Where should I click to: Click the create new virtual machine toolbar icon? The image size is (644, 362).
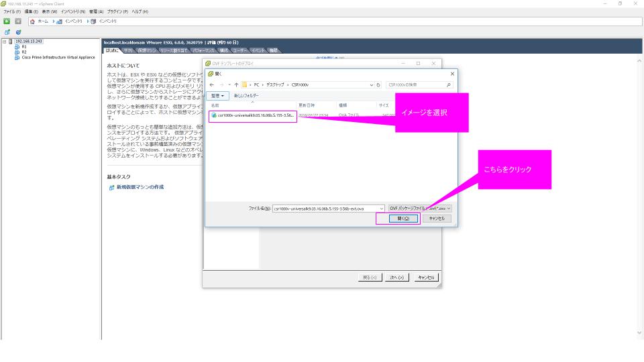coord(7,32)
